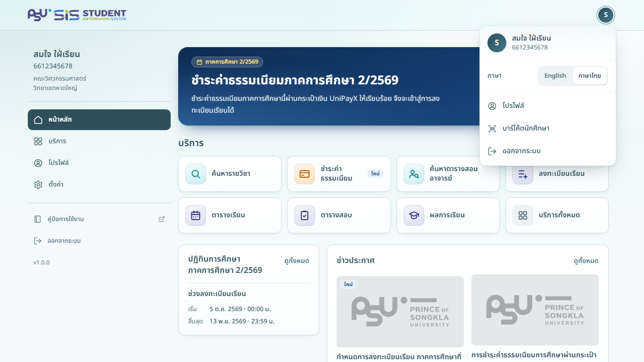The height and width of the screenshot is (362, 644).
Task: Open the sidebar โปรไฟล์ person icon
Action: [38, 163]
